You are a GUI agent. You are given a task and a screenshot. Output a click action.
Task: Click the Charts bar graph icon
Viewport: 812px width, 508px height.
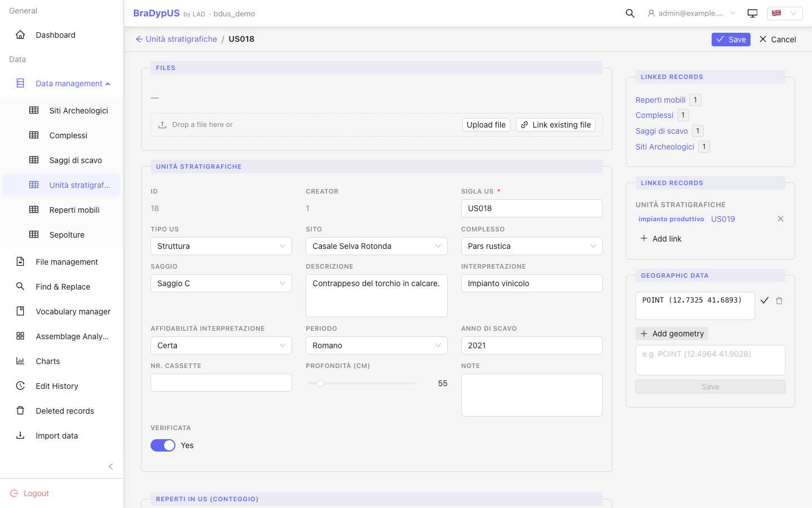(20, 361)
